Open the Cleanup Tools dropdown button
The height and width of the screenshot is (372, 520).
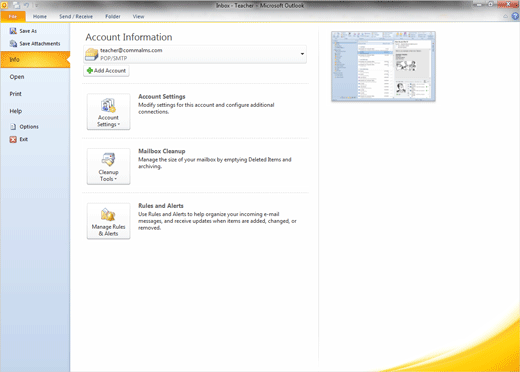[x=108, y=166]
